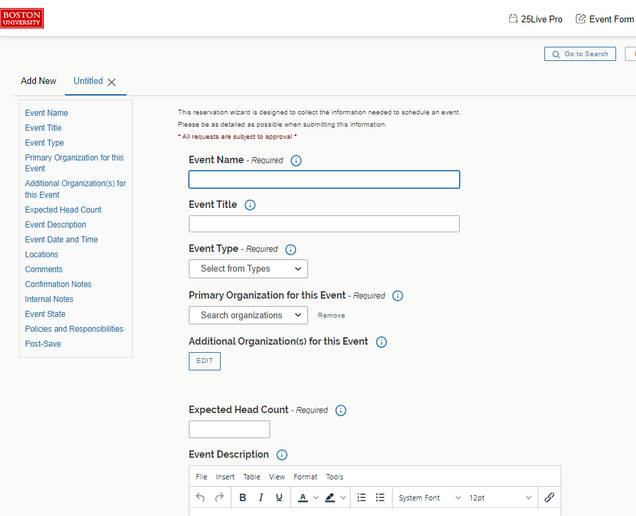Click the EDIT button for additional organizations
This screenshot has height=516, width=636.
pyautogui.click(x=205, y=361)
